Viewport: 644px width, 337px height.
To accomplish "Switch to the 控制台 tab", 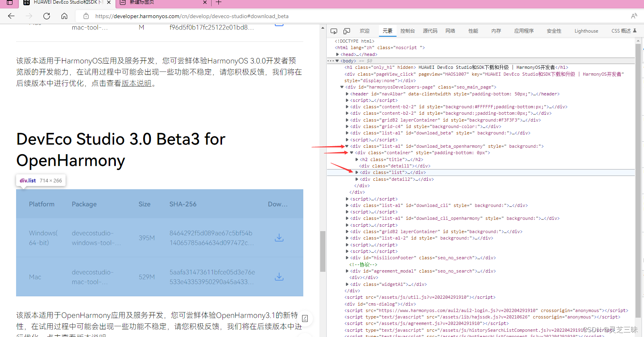I will (x=407, y=31).
